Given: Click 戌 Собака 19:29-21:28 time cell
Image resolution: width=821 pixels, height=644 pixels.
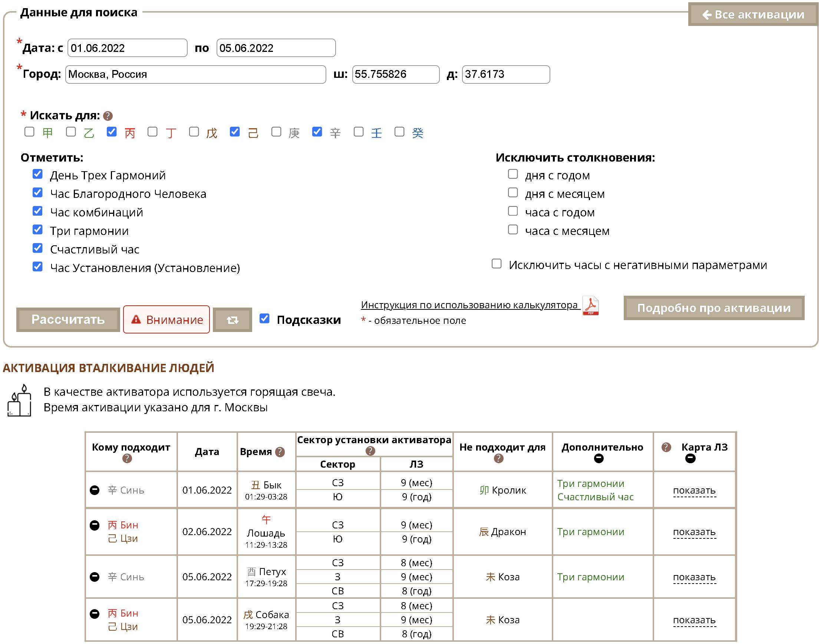Looking at the screenshot, I should [266, 621].
